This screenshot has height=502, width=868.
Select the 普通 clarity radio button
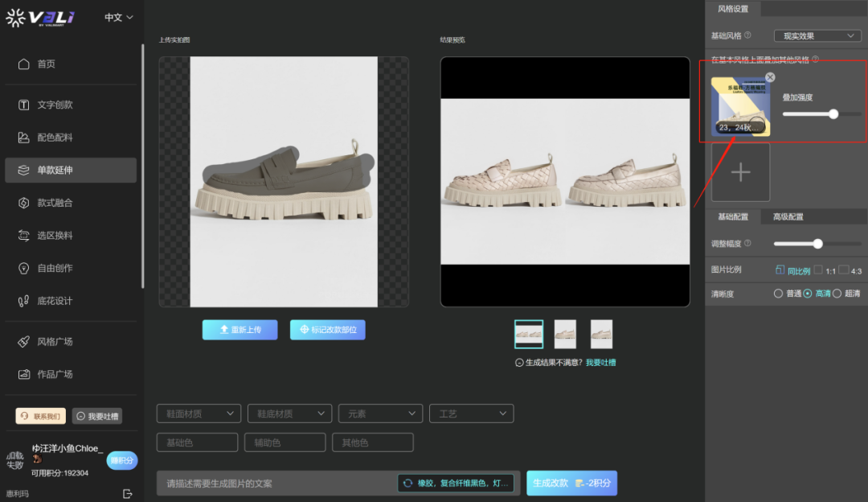778,294
